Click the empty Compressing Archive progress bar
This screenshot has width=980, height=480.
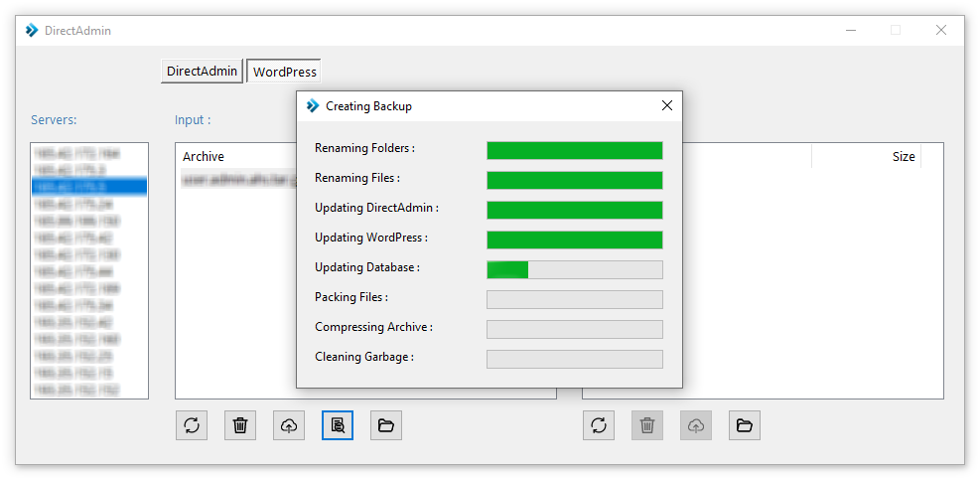pyautogui.click(x=574, y=329)
